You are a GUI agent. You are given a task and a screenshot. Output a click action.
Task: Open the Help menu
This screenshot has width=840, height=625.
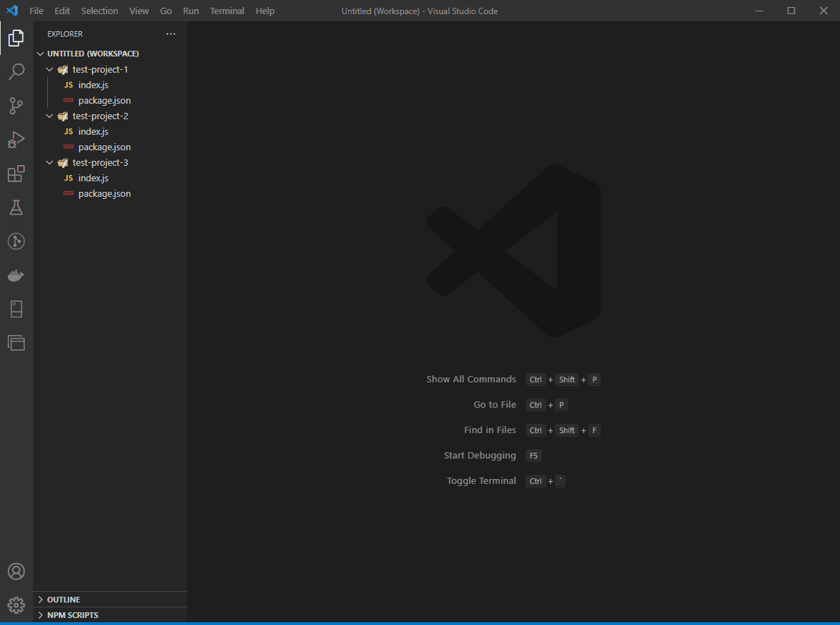coord(265,11)
